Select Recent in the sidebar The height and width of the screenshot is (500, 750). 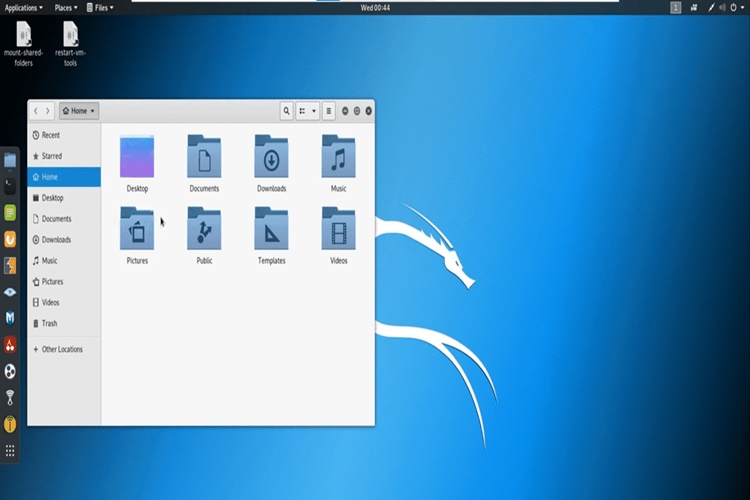[x=64, y=135]
